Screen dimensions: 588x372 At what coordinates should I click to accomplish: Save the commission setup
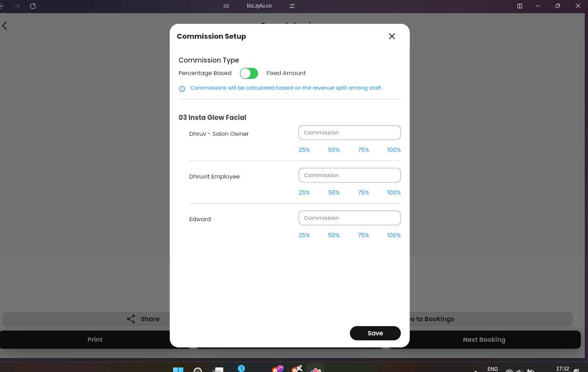pos(375,333)
